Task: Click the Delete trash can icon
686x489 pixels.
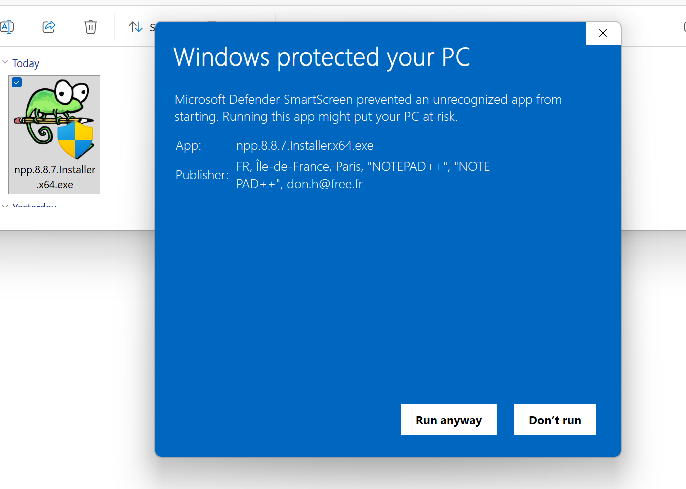Action: click(x=91, y=27)
